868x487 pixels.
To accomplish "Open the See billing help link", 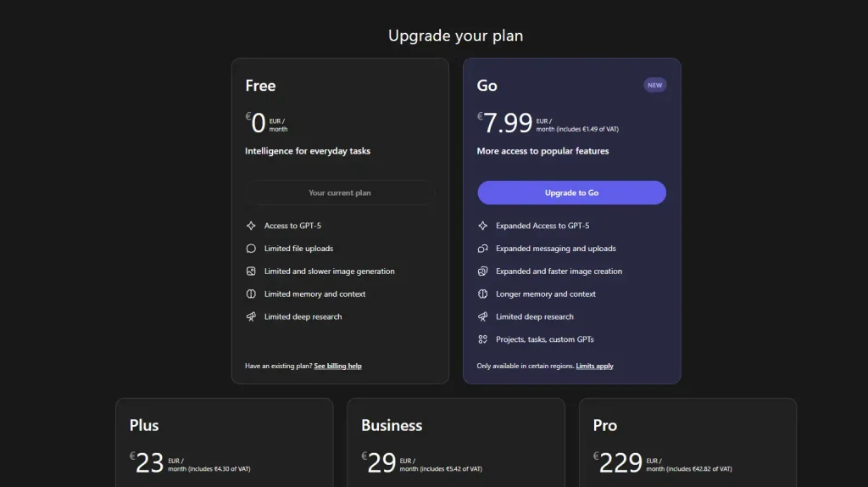I will 337,366.
